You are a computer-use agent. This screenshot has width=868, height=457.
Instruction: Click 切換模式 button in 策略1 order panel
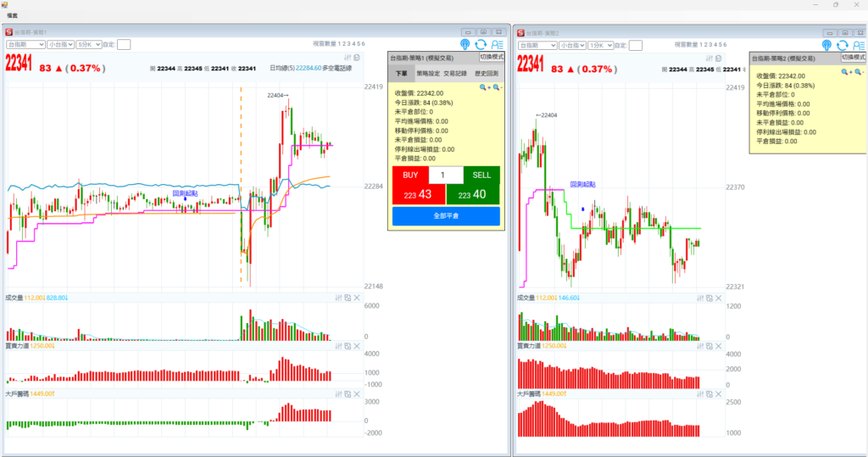click(x=491, y=57)
